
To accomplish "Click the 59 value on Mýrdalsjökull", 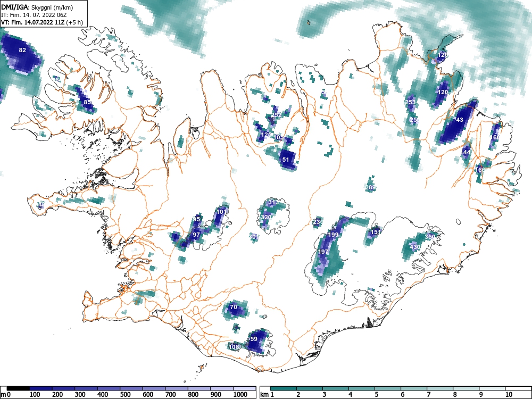I will click(x=254, y=339).
